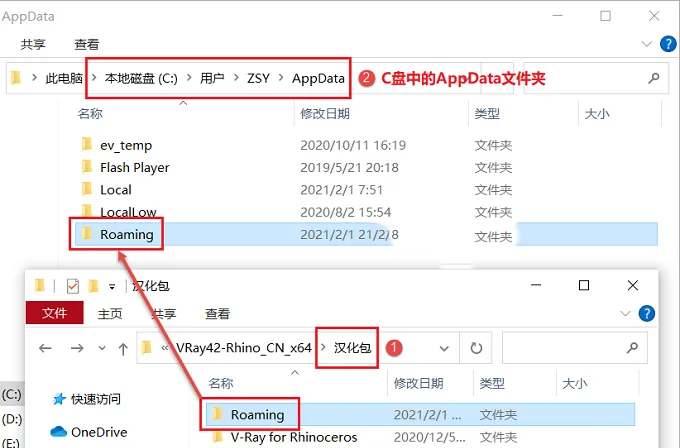The height and width of the screenshot is (448, 680).
Task: Open the 查看 tab in AppData window
Action: pyautogui.click(x=87, y=44)
